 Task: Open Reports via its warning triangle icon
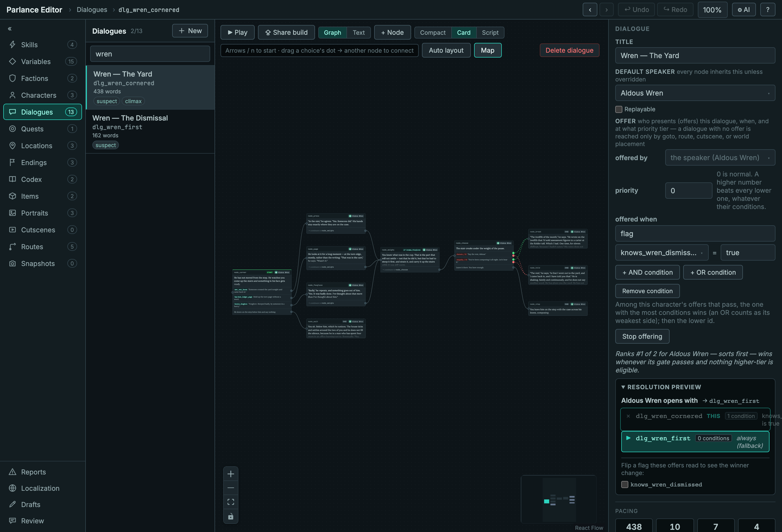[12, 472]
